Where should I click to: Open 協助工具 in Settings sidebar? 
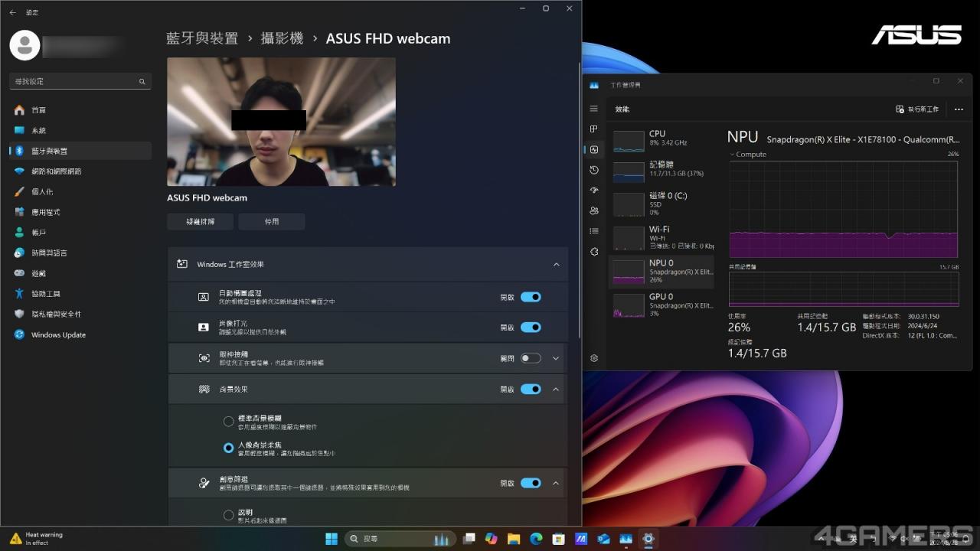[80, 294]
